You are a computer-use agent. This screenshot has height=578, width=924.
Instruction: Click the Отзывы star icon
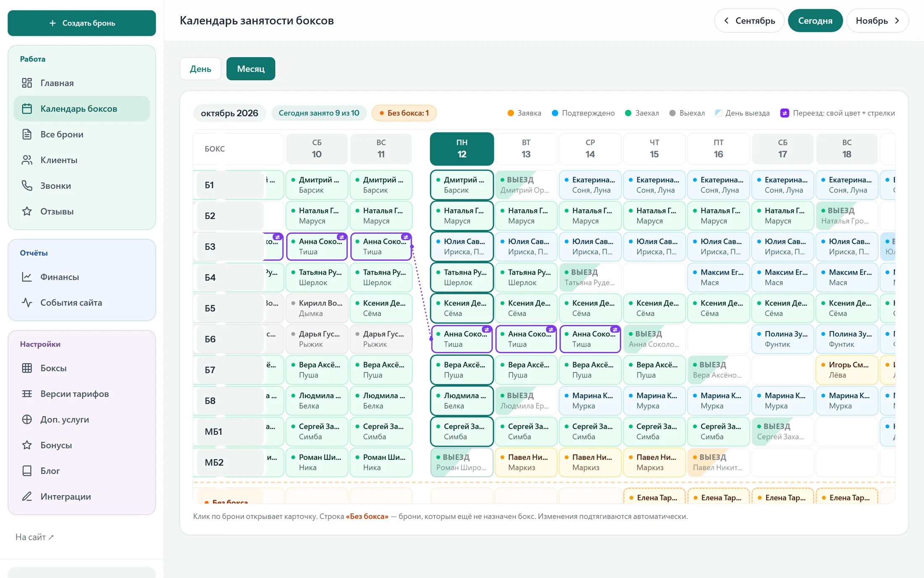pos(27,211)
